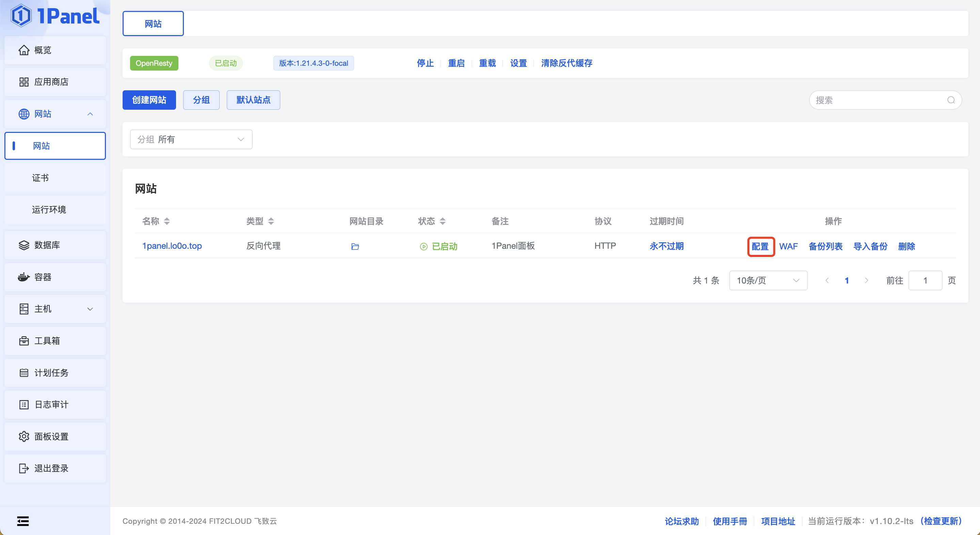Open OpenResty 设置 link
The image size is (980, 535).
pos(519,63)
